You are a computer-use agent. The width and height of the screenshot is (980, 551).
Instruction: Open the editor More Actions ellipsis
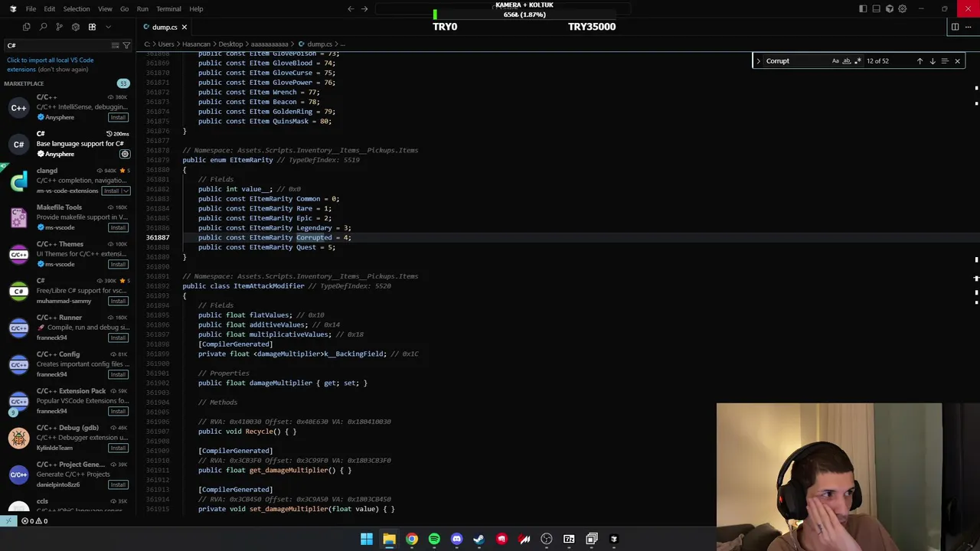pyautogui.click(x=969, y=27)
